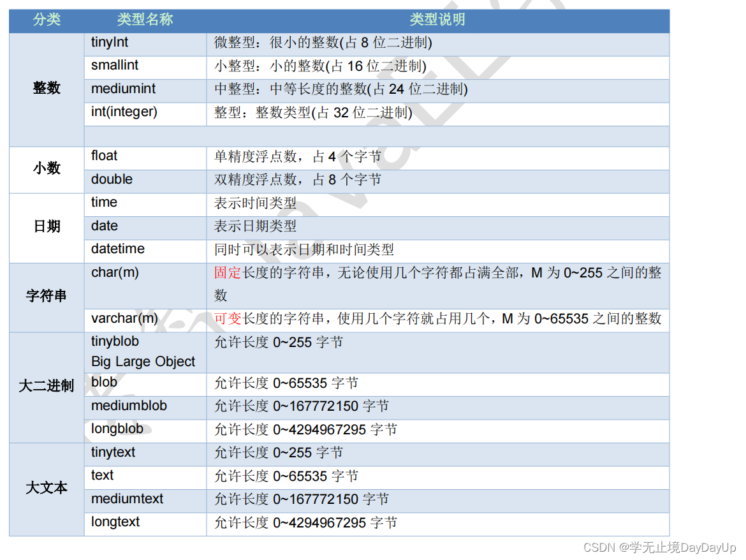Select the 大文本 category cell
The image size is (746, 560).
47,489
